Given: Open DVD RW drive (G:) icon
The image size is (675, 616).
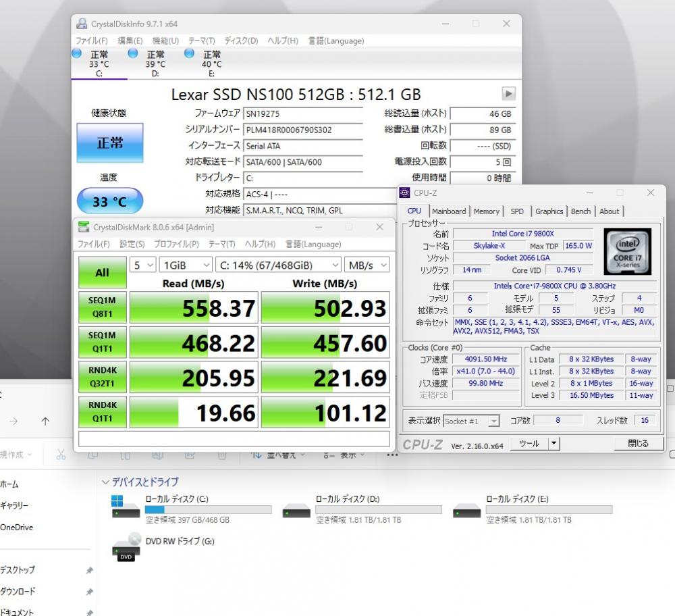Looking at the screenshot, I should 126,547.
